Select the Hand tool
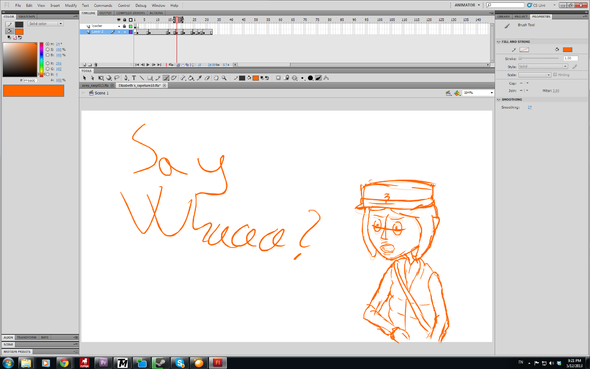 point(216,78)
